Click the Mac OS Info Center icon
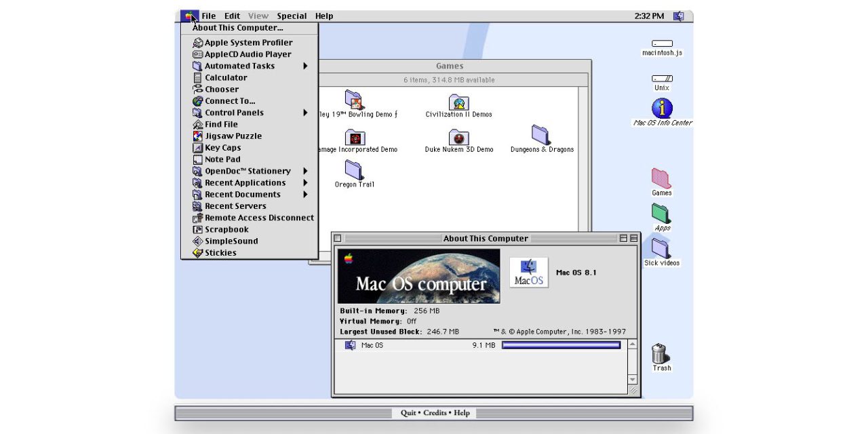868x434 pixels. tap(662, 108)
